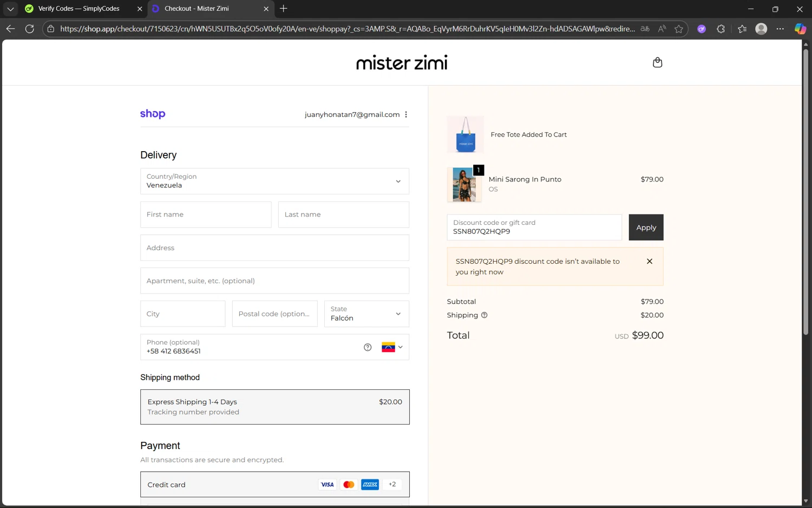Focus the Apartment, suite field
Image resolution: width=812 pixels, height=508 pixels.
pos(274,281)
